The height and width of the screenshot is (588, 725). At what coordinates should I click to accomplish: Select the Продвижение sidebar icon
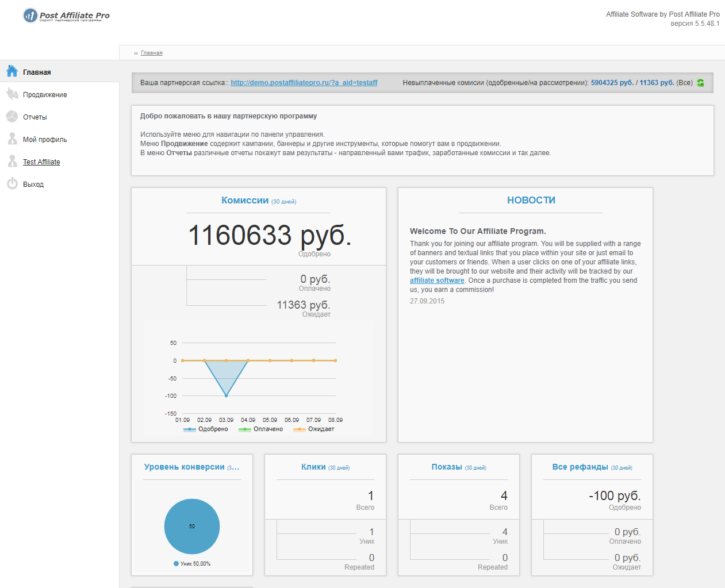click(x=11, y=94)
